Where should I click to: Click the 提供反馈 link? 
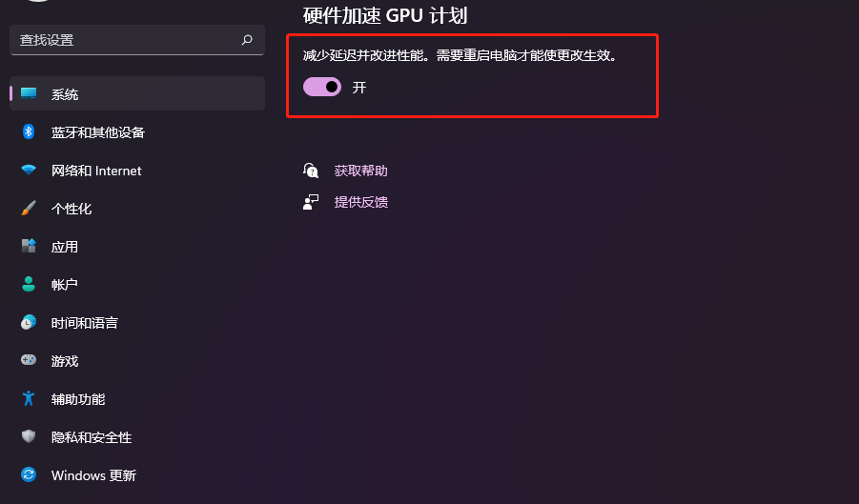click(361, 202)
